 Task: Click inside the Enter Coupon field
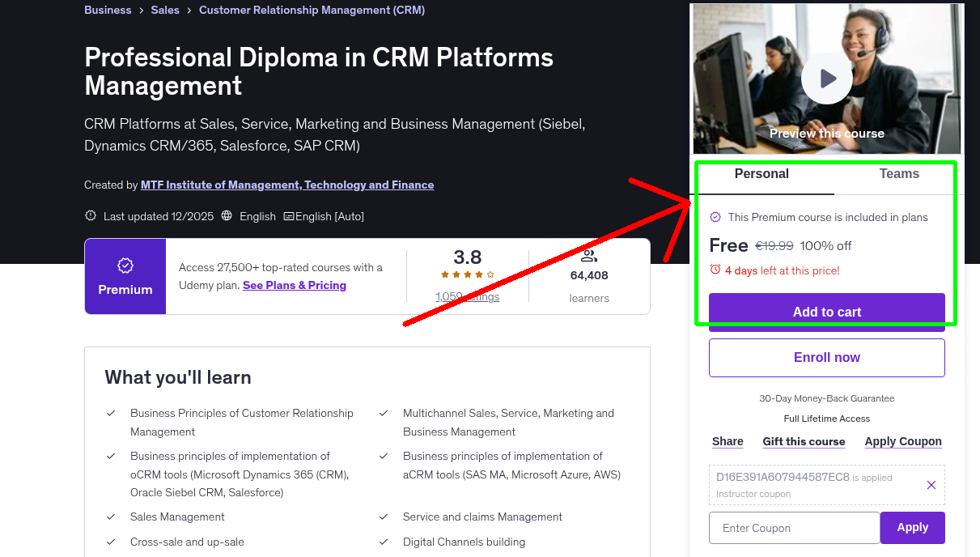click(x=794, y=527)
